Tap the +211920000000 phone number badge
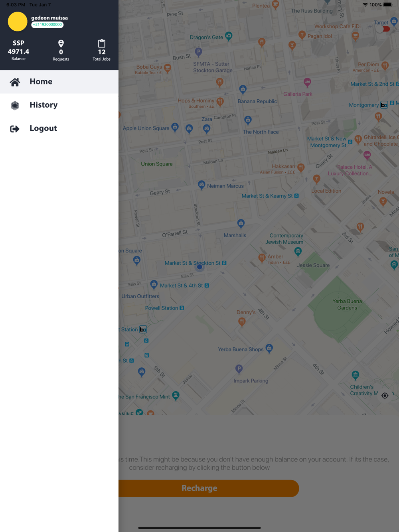 coord(47,25)
